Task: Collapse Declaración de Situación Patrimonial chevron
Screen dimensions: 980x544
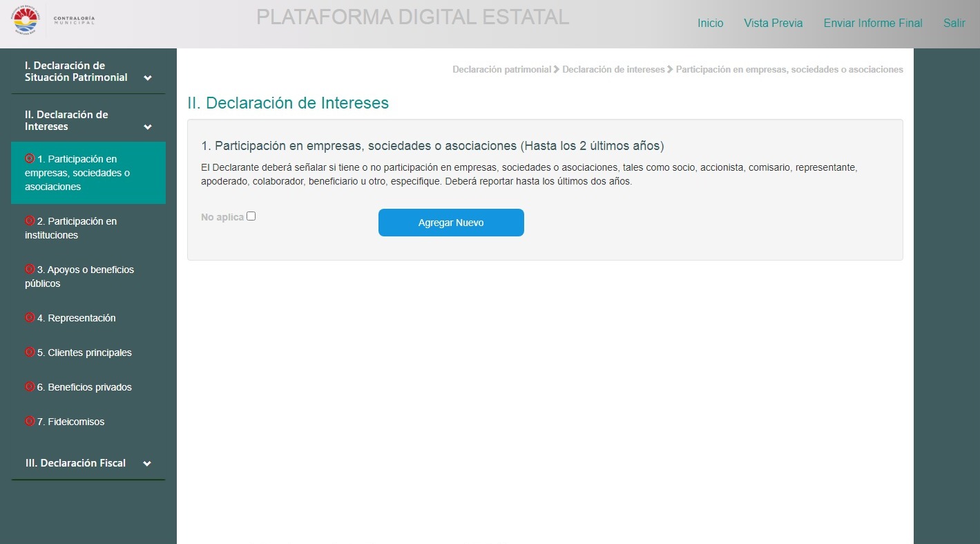Action: (147, 78)
